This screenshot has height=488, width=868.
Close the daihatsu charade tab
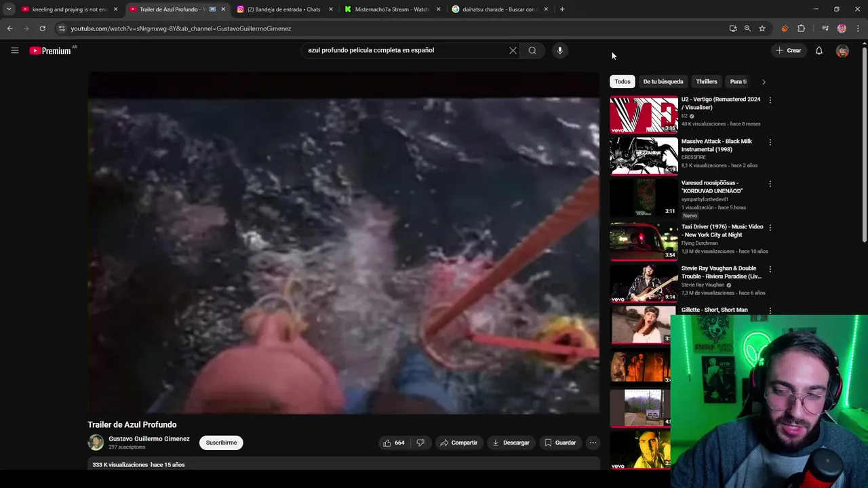click(x=546, y=9)
